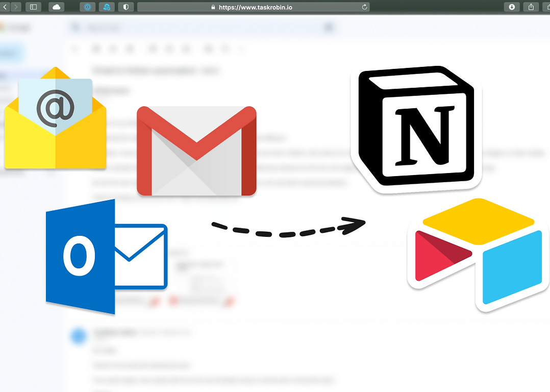Open the 1Password extension icon
550x392 pixels.
coord(87,7)
